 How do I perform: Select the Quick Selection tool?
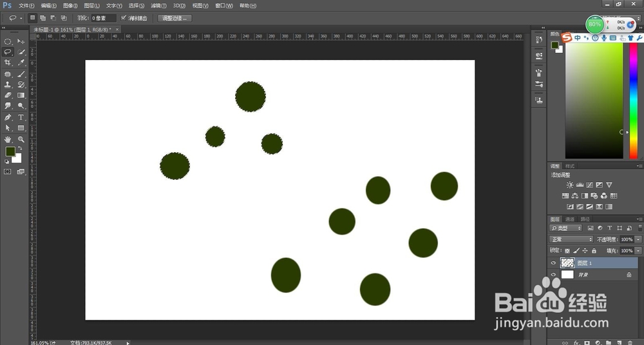pos(21,52)
